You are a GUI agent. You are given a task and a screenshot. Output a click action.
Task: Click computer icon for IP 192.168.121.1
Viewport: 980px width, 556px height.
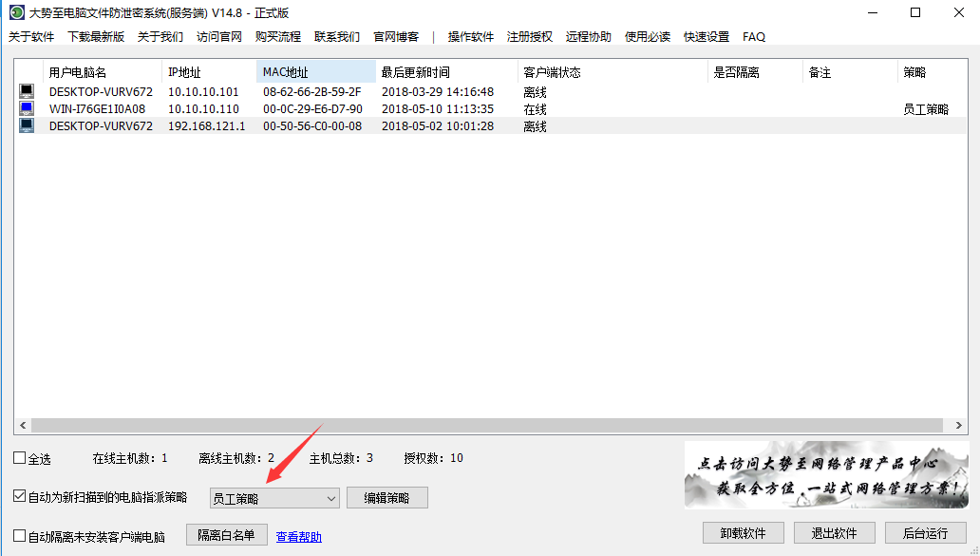click(x=27, y=126)
